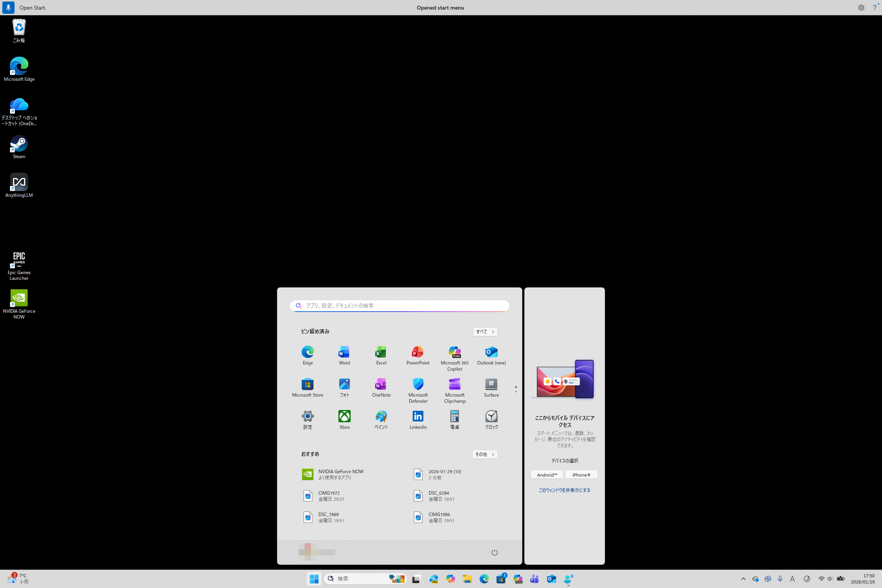Expand recommended items with その他
This screenshot has width=882, height=588.
[485, 454]
